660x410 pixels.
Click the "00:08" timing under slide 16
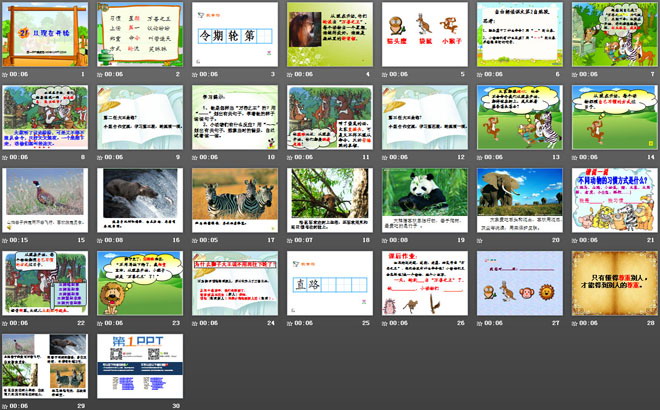pyautogui.click(x=114, y=240)
